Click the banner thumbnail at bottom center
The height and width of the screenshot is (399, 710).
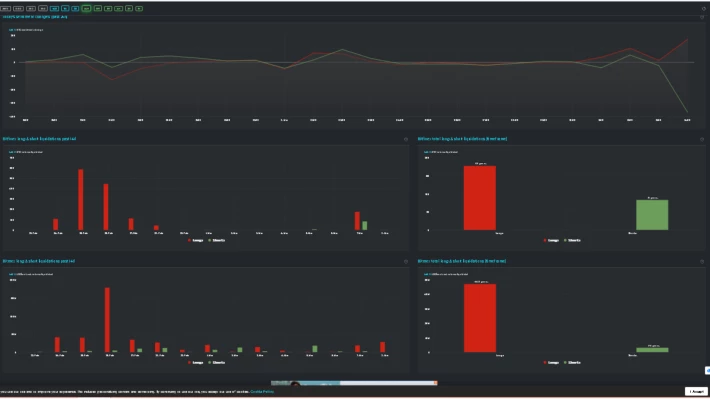coord(354,383)
